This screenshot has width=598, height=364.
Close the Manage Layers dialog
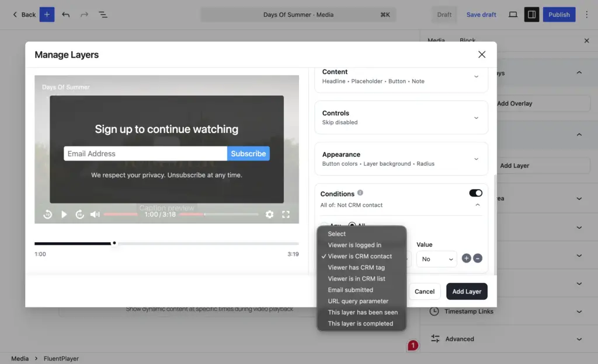point(482,54)
